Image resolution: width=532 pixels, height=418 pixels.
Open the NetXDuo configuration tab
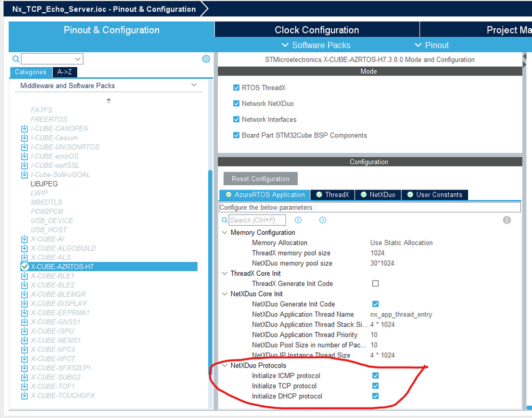coord(378,195)
